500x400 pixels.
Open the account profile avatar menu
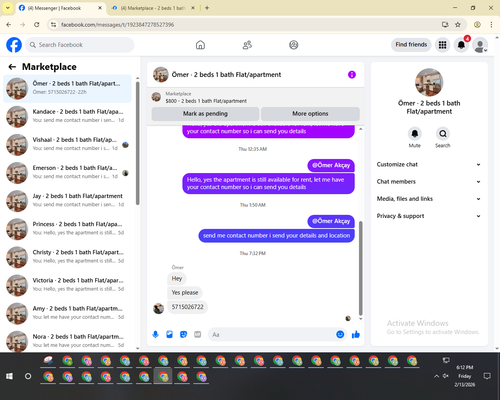(480, 45)
